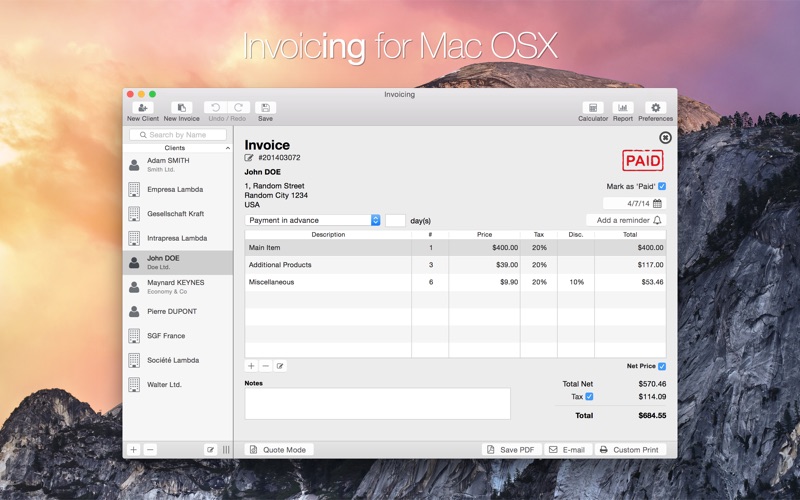800x500 pixels.
Task: Click the Walter Ltd. building icon
Action: coord(134,385)
